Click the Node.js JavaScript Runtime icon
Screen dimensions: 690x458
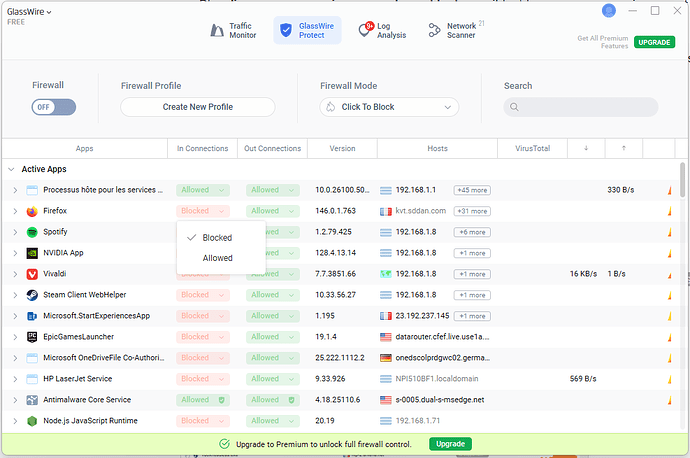[x=32, y=421]
